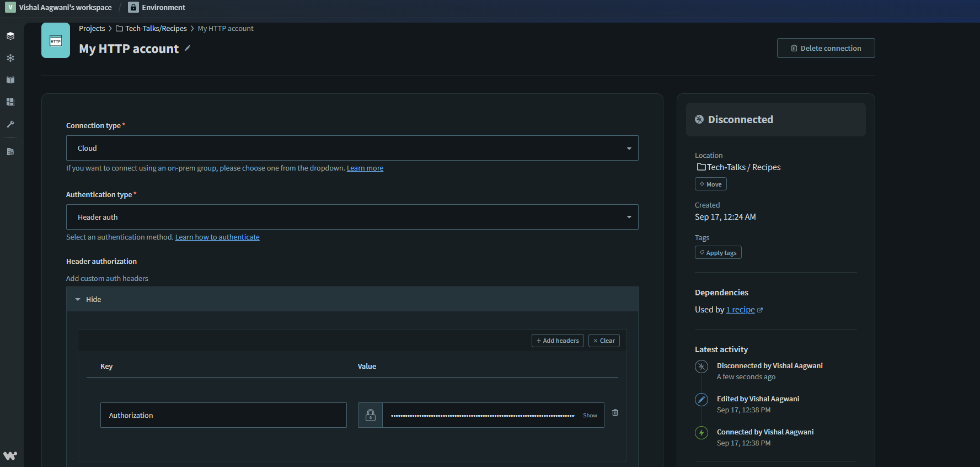Collapse the Hide custom auth headers section
The height and width of the screenshot is (467, 980).
pos(88,299)
